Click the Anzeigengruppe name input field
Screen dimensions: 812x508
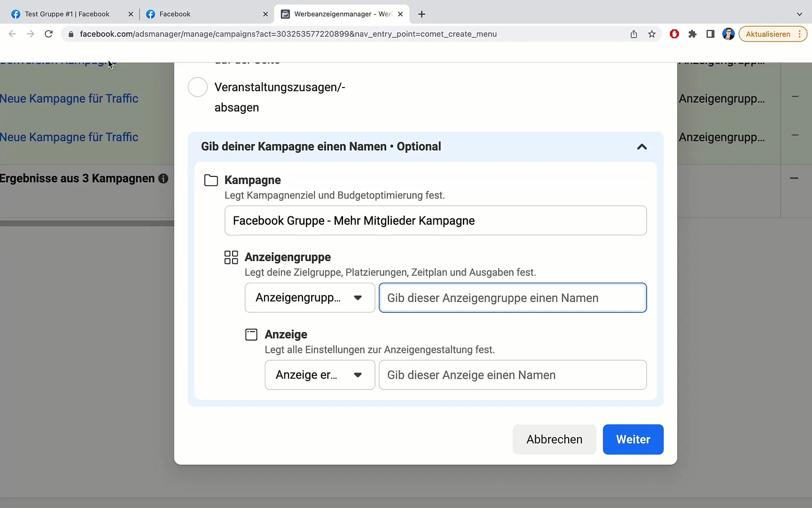[513, 298]
